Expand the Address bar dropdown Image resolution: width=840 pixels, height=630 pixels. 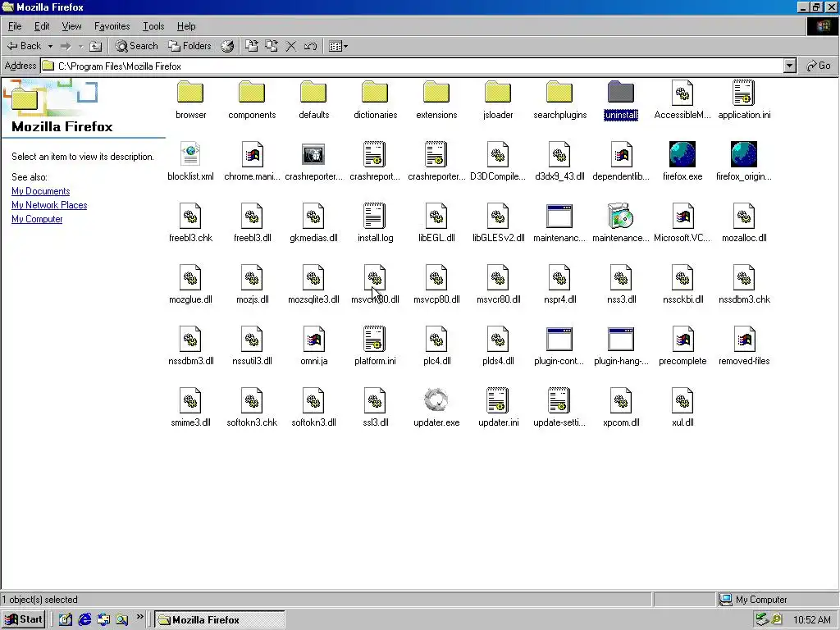point(789,66)
